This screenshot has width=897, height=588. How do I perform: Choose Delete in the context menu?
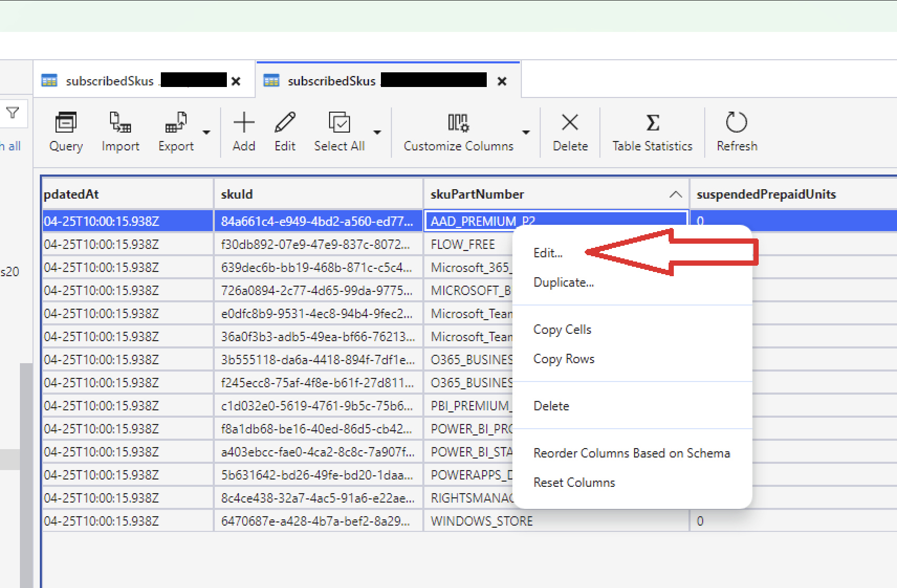tap(551, 406)
